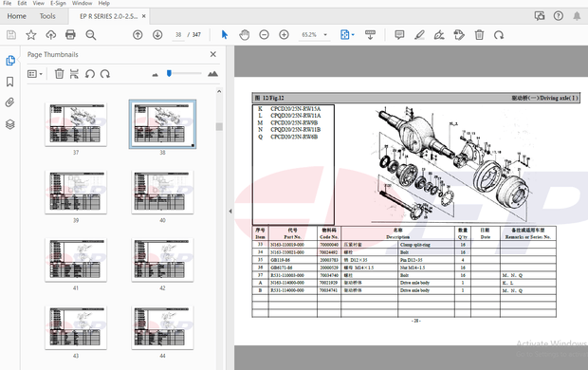Open the View menu

point(38,3)
